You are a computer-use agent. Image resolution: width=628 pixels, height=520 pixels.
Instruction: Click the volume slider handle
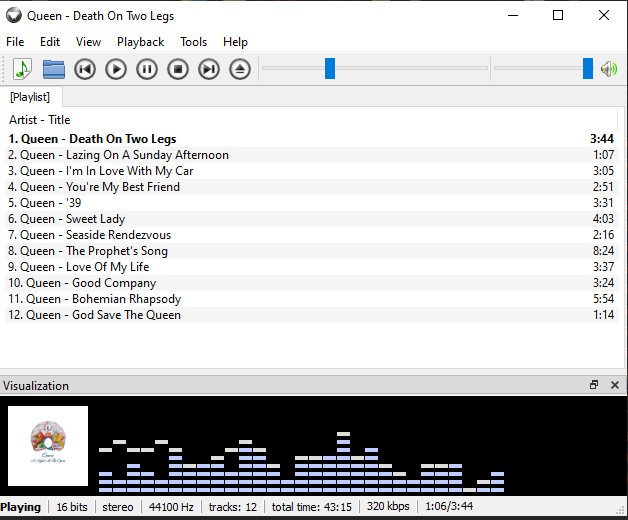point(588,69)
